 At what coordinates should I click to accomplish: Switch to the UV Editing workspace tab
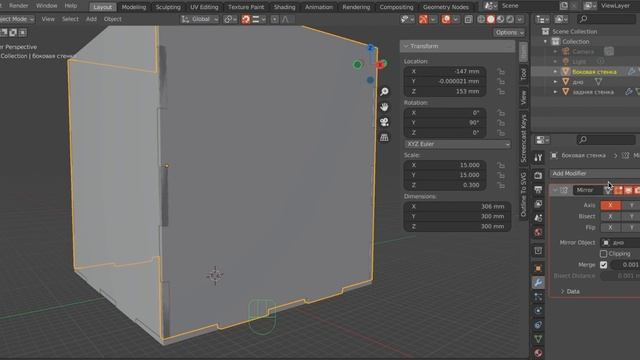[204, 7]
